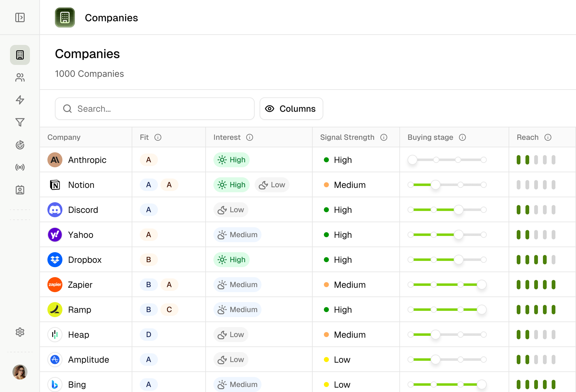Screen dimensions: 576x392
Task: Click Discord's buying stage slider handle
Action: click(458, 210)
